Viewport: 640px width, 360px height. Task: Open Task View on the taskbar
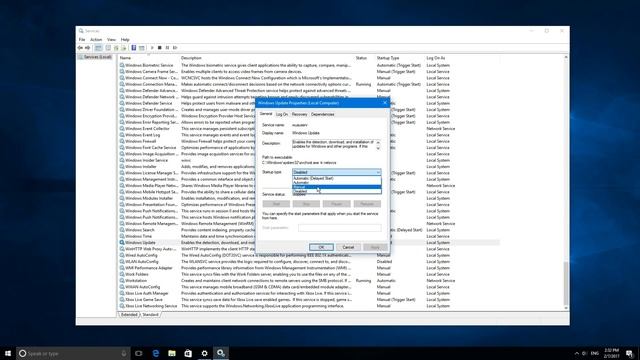tap(139, 353)
